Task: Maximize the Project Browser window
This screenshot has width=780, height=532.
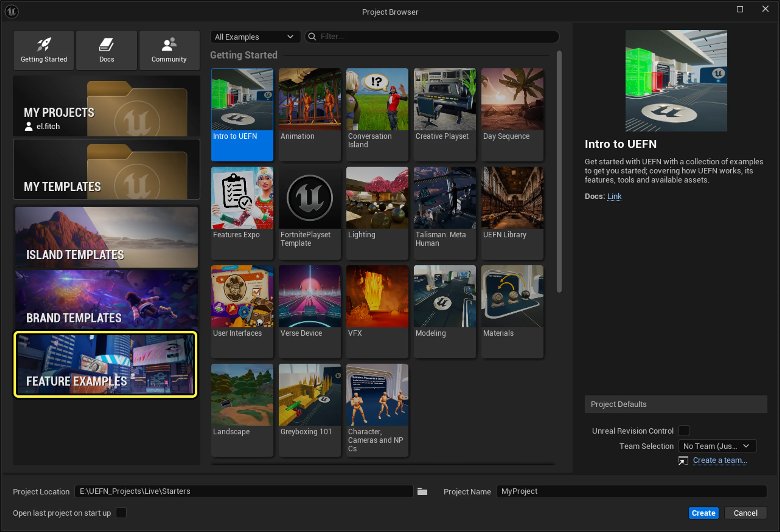Action: point(740,9)
